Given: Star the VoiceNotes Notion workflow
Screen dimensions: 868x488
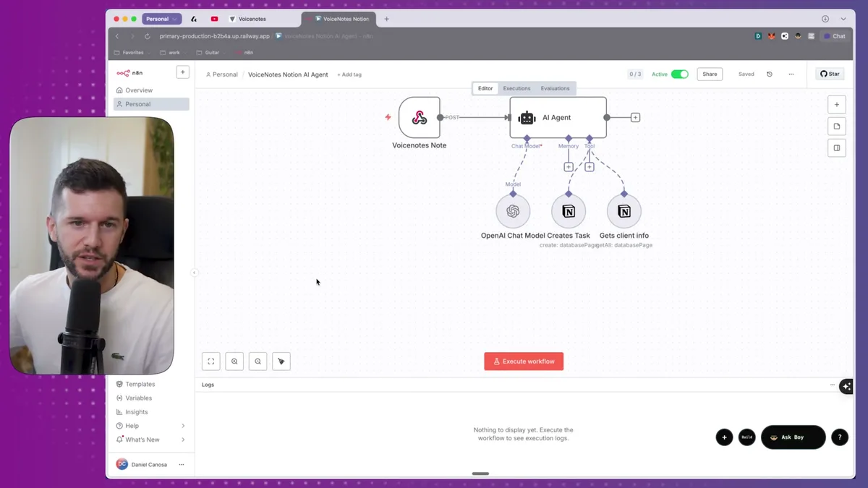Looking at the screenshot, I should pos(829,73).
